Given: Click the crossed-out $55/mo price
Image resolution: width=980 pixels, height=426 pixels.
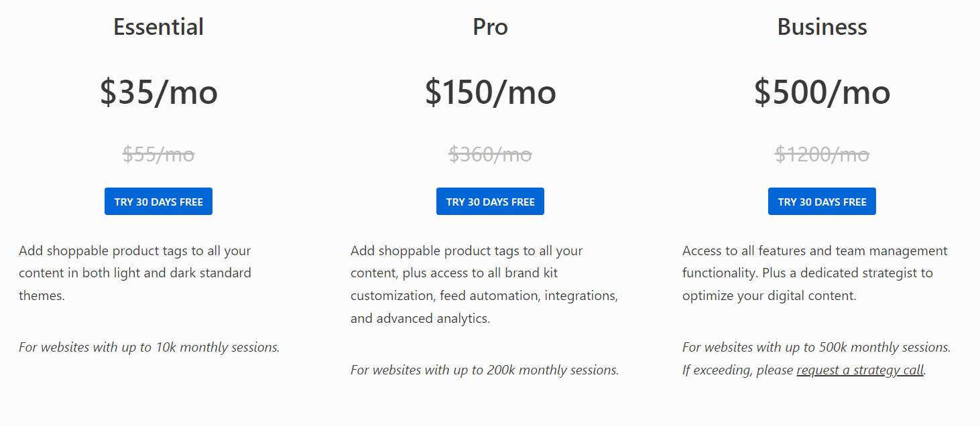Looking at the screenshot, I should (158, 155).
